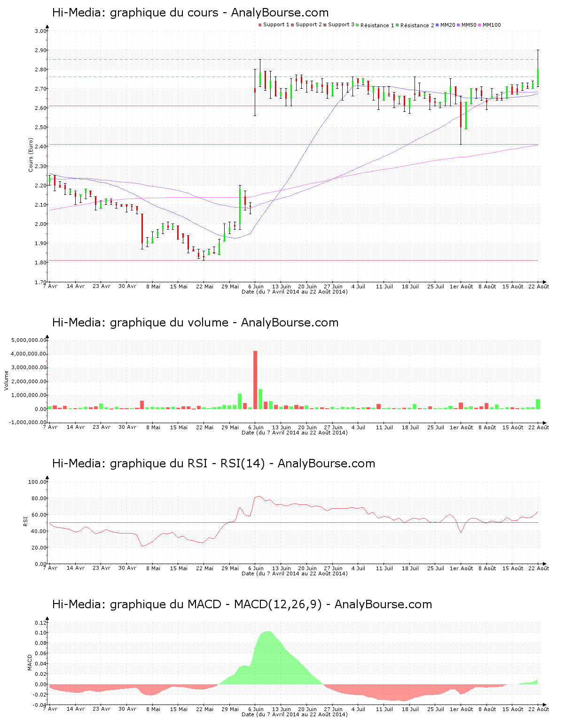Click the date caption under the MACD chart
564x728 pixels.
295,714
